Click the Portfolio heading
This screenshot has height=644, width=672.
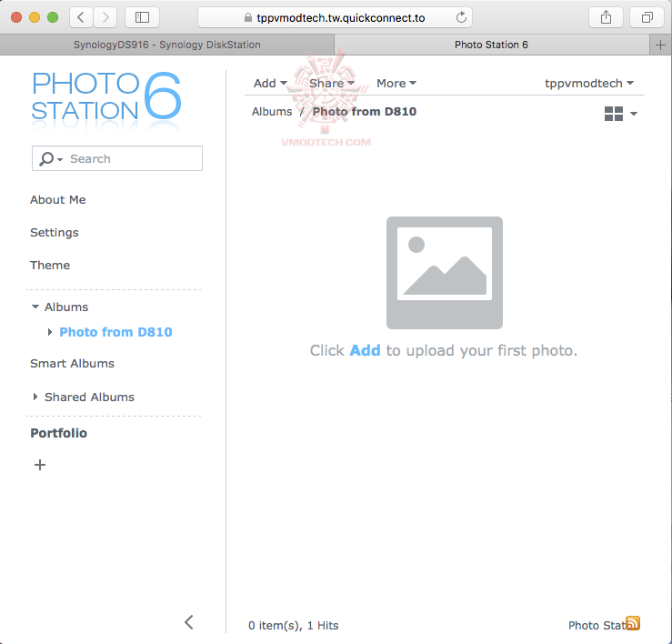(x=59, y=433)
